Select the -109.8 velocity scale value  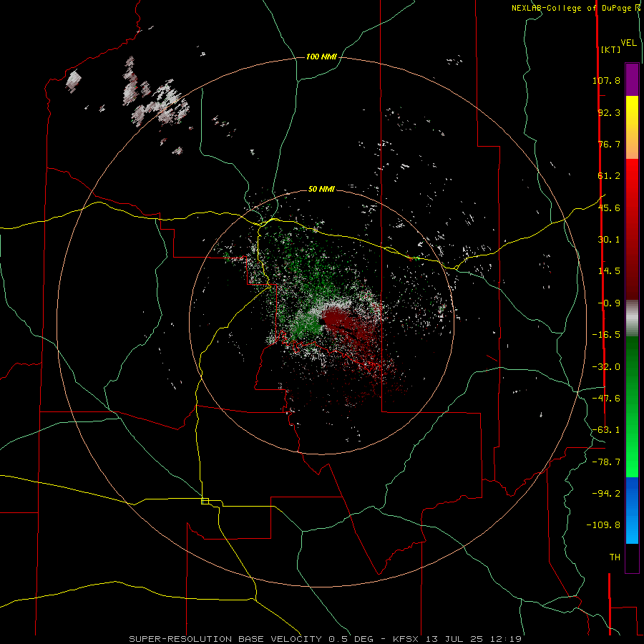[603, 525]
